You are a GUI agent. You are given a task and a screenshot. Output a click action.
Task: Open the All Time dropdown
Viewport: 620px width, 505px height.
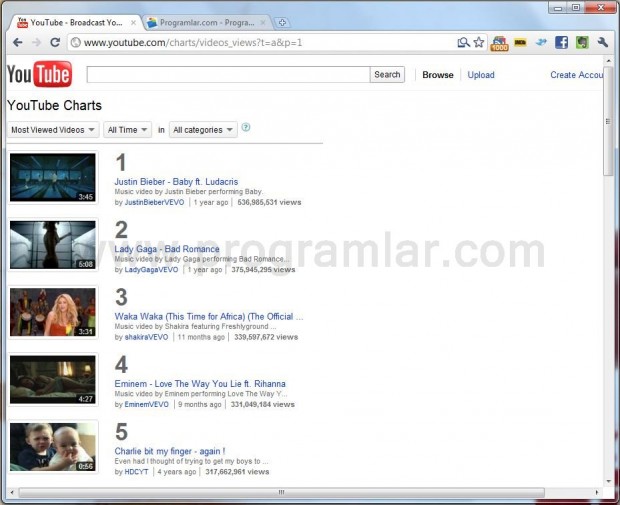[x=127, y=130]
